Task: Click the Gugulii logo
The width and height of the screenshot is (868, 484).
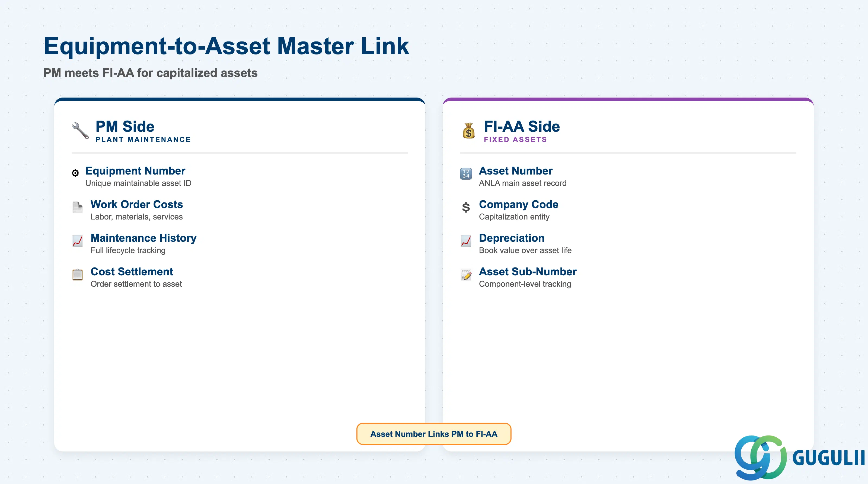Action: [800, 457]
